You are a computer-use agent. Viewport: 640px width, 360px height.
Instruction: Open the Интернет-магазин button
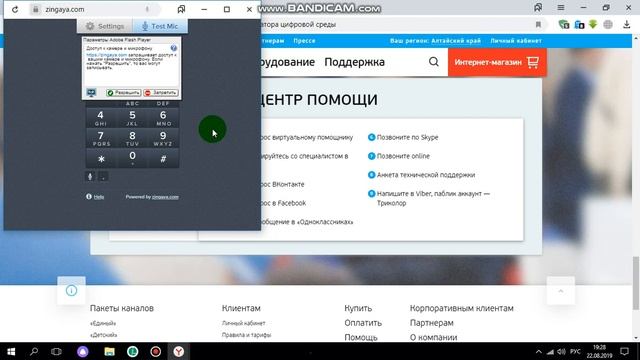pyautogui.click(x=497, y=62)
